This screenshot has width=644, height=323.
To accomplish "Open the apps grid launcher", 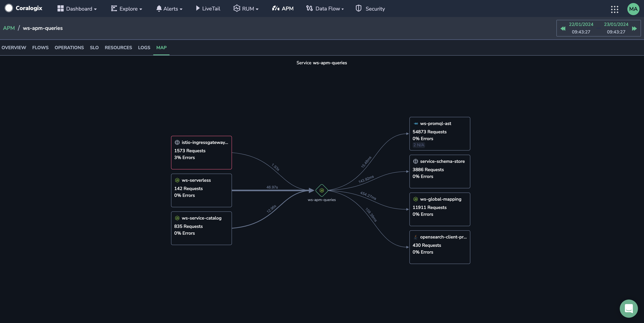I will point(614,9).
